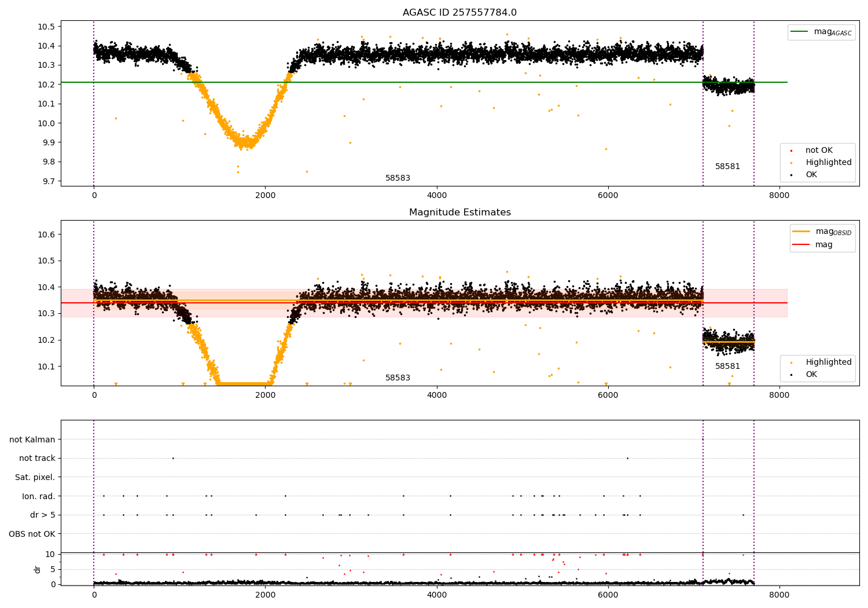Click the orange line sample beside mag OBSID
This screenshot has height=608, width=868.
coord(801,231)
